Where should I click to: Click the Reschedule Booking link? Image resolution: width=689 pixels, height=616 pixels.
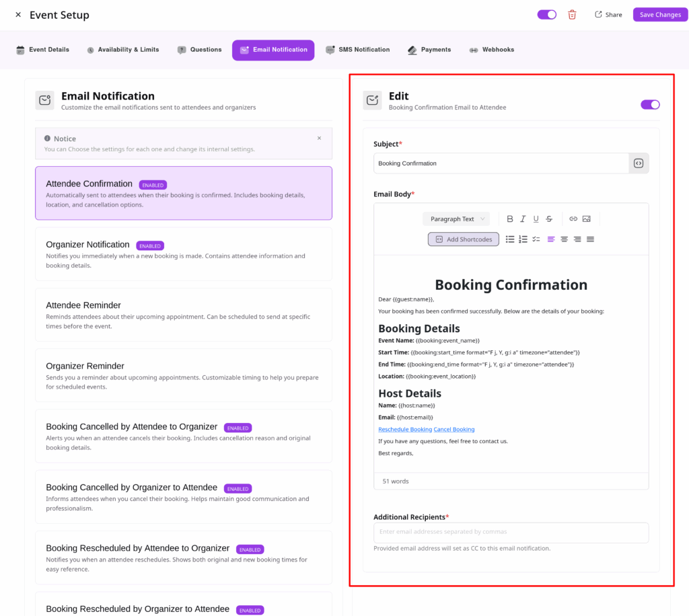pyautogui.click(x=404, y=429)
